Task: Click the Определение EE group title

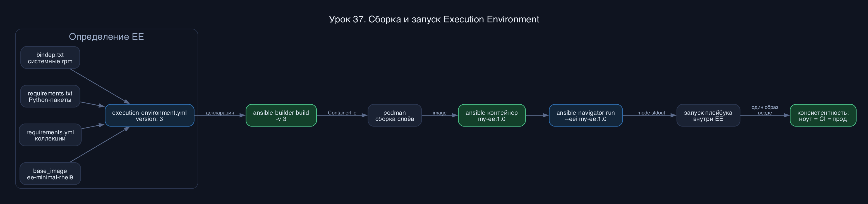Action: pos(107,36)
